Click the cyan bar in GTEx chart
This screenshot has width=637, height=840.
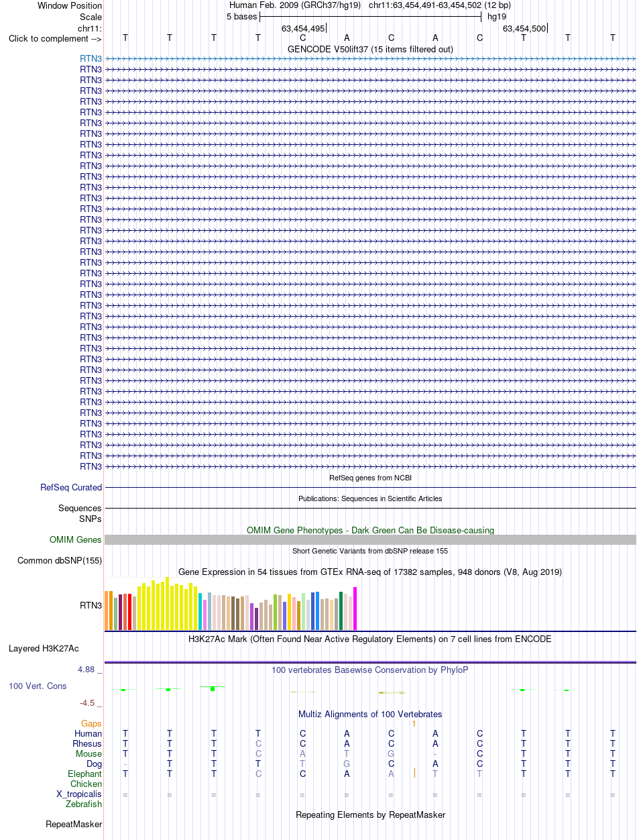point(200,612)
